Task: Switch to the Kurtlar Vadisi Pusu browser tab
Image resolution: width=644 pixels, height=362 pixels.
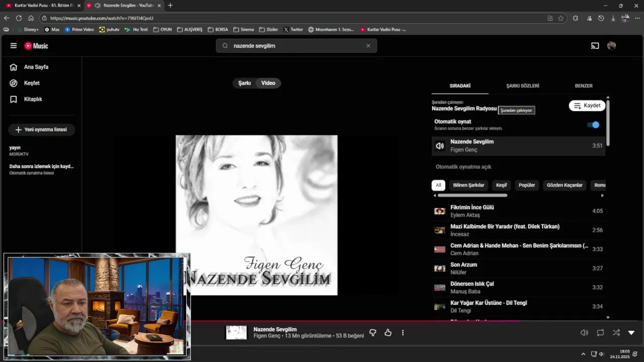Action: pos(42,6)
